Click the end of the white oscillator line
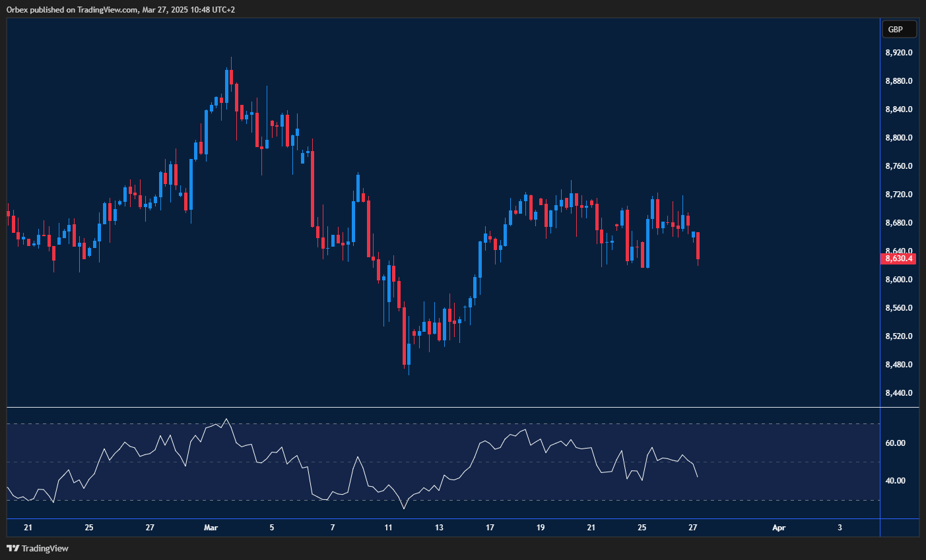This screenshot has width=926, height=560. (698, 476)
